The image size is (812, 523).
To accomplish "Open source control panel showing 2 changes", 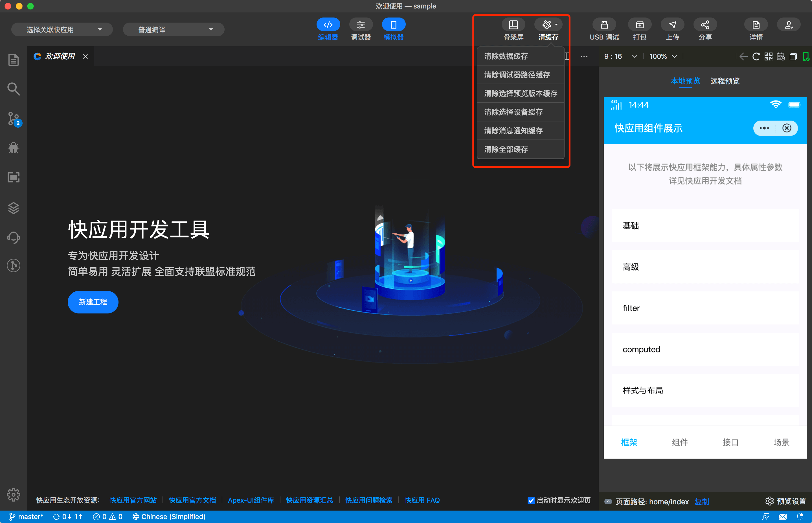I will pos(13,119).
